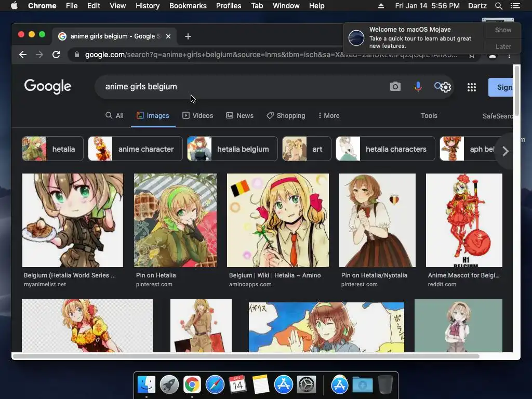Launch Safari from the Dock
This screenshot has width=532, height=399.
[x=215, y=384]
